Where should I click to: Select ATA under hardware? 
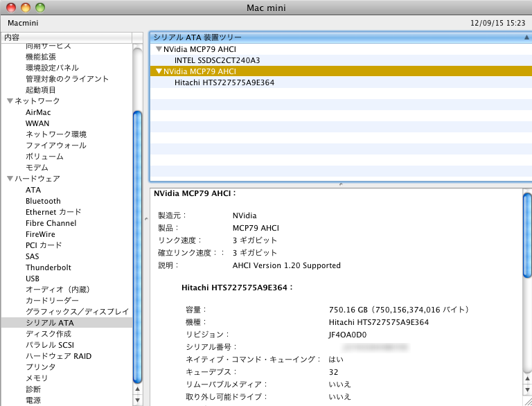[x=33, y=190]
